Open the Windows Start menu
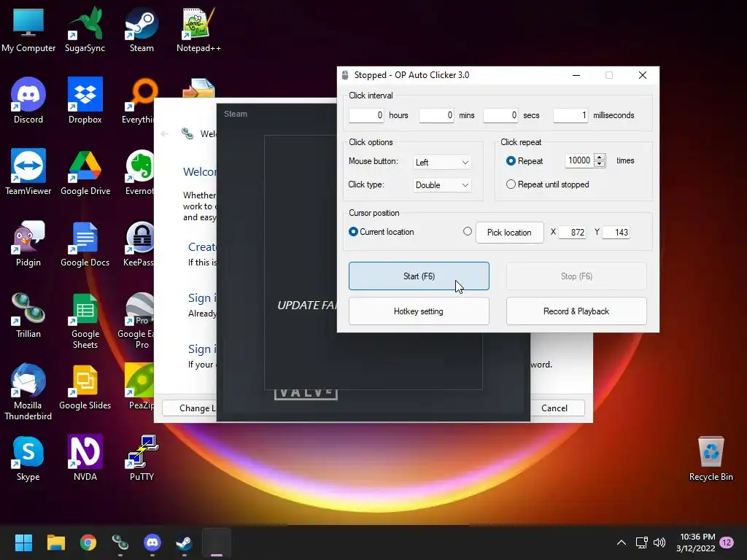747x560 pixels. click(x=23, y=542)
